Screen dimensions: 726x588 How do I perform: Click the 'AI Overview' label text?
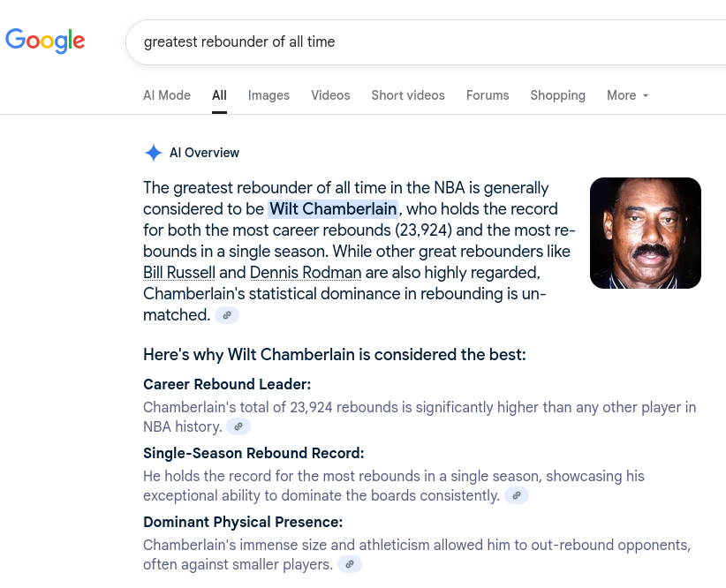tap(204, 153)
